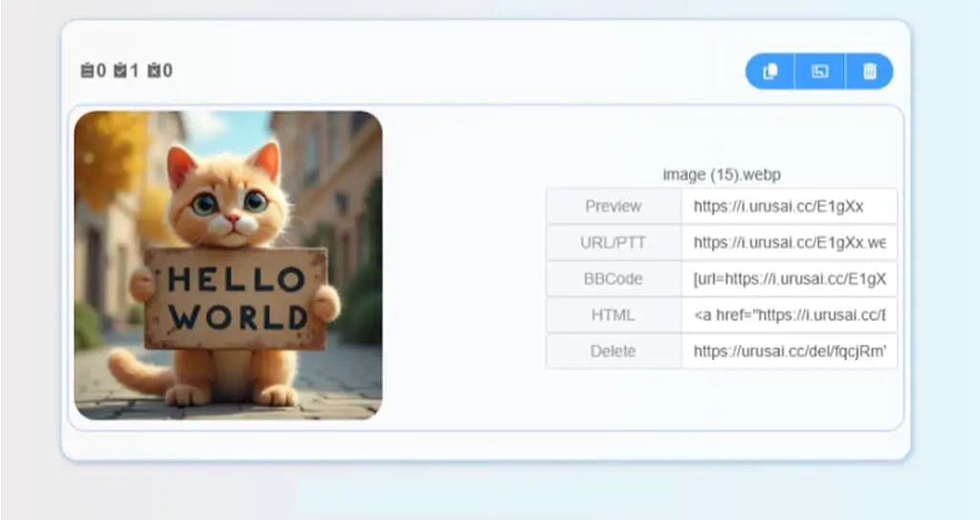Click the BBCode label cell
980x520 pixels.
pos(613,279)
